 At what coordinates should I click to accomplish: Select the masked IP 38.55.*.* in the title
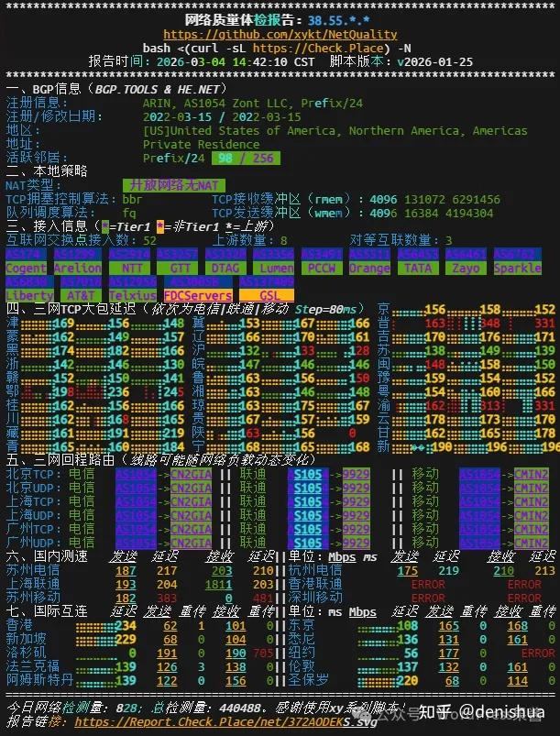pyautogui.click(x=339, y=21)
